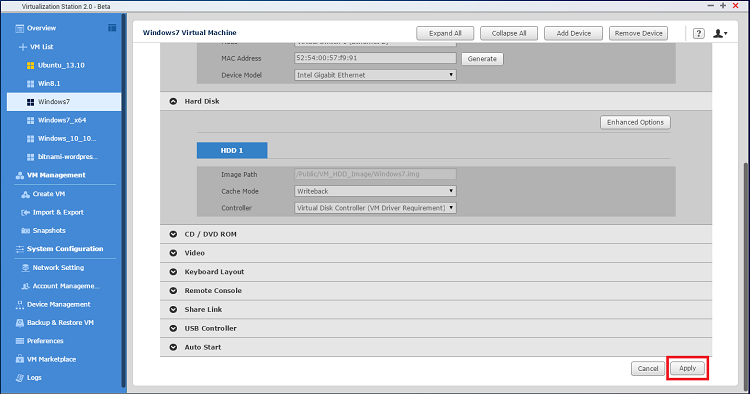Open the Controller dropdown
The height and width of the screenshot is (394, 750).
click(375, 208)
